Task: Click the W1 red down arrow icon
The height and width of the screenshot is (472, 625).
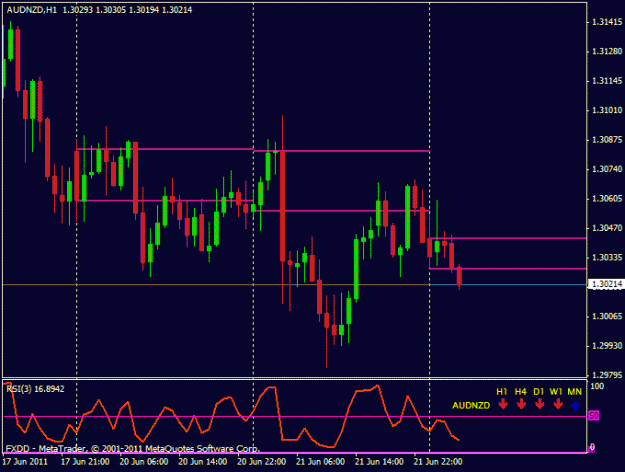Action: pyautogui.click(x=558, y=404)
